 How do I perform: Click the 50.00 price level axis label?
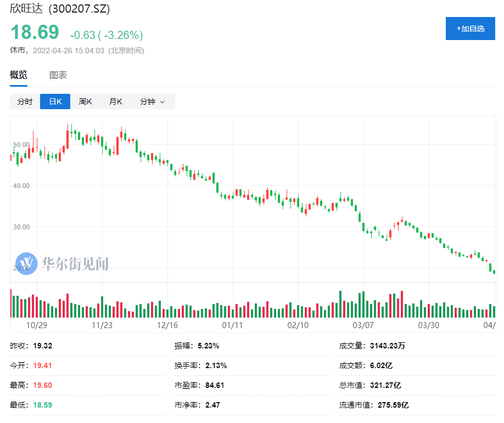[x=21, y=144]
